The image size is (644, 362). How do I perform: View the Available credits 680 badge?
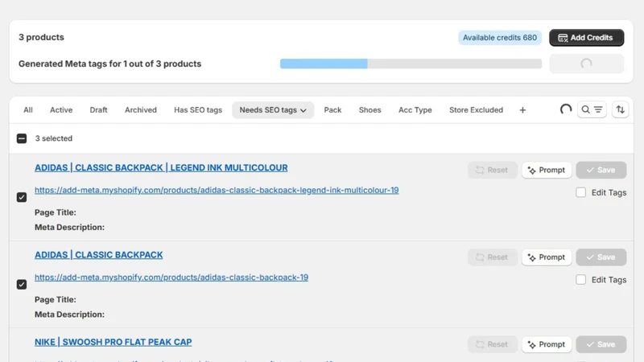point(499,38)
